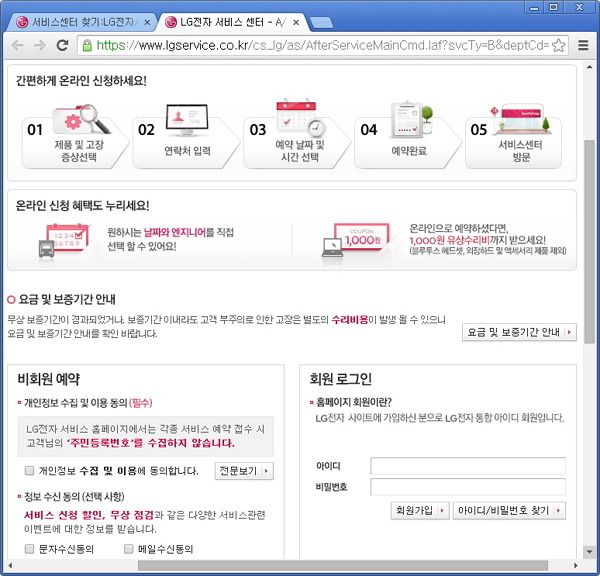Click the 날짜와 엔지니어 highlighted text
Screen dimensions: 600x576
point(175,232)
